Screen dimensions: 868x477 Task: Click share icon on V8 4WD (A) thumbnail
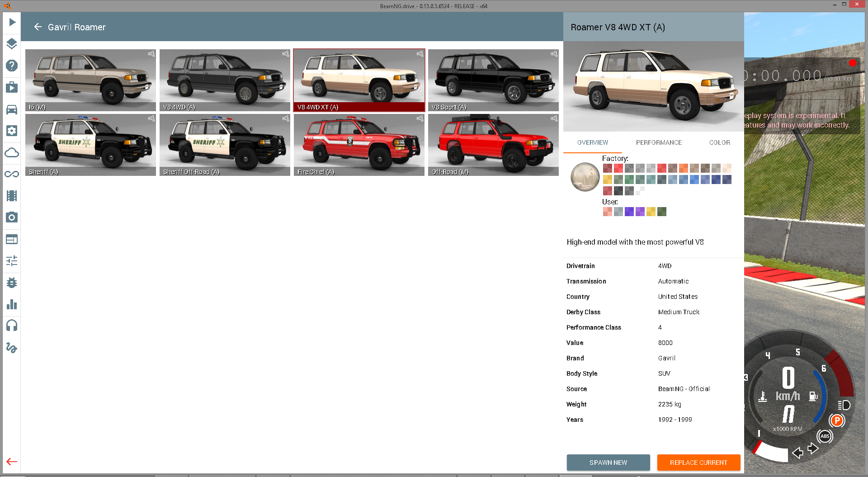[x=285, y=54]
